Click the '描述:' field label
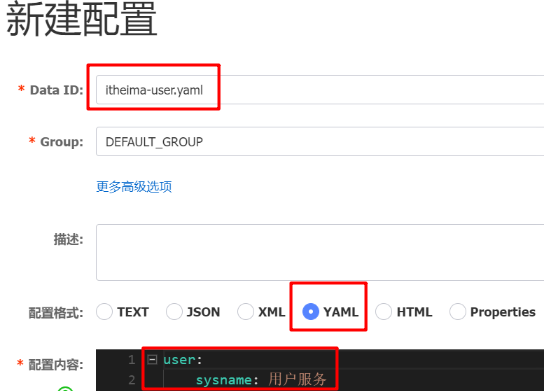The width and height of the screenshot is (544, 391). 68,239
